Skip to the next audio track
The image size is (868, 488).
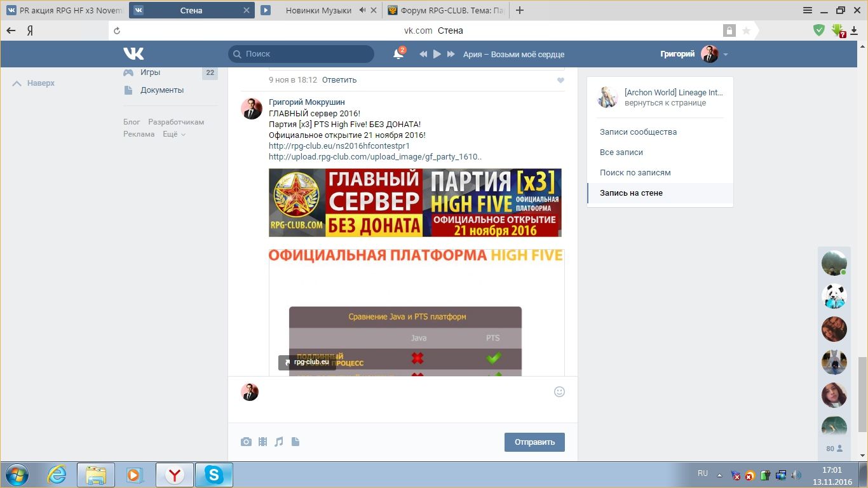(x=451, y=54)
